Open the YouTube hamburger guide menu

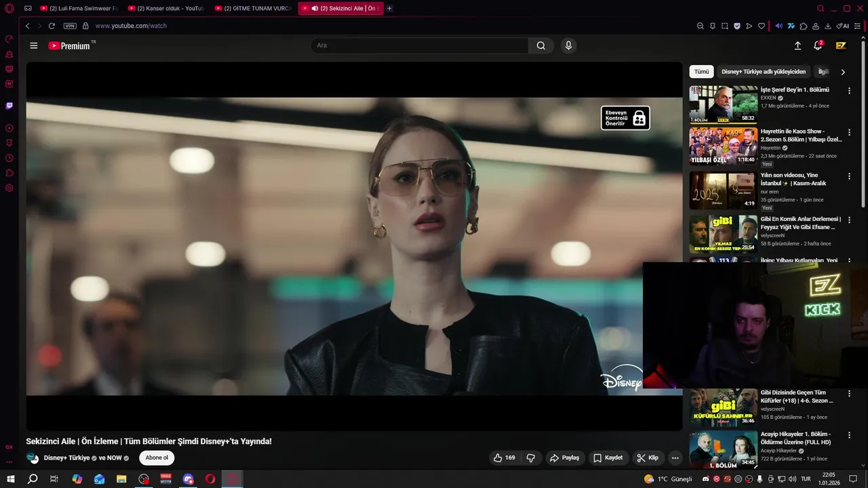[34, 45]
